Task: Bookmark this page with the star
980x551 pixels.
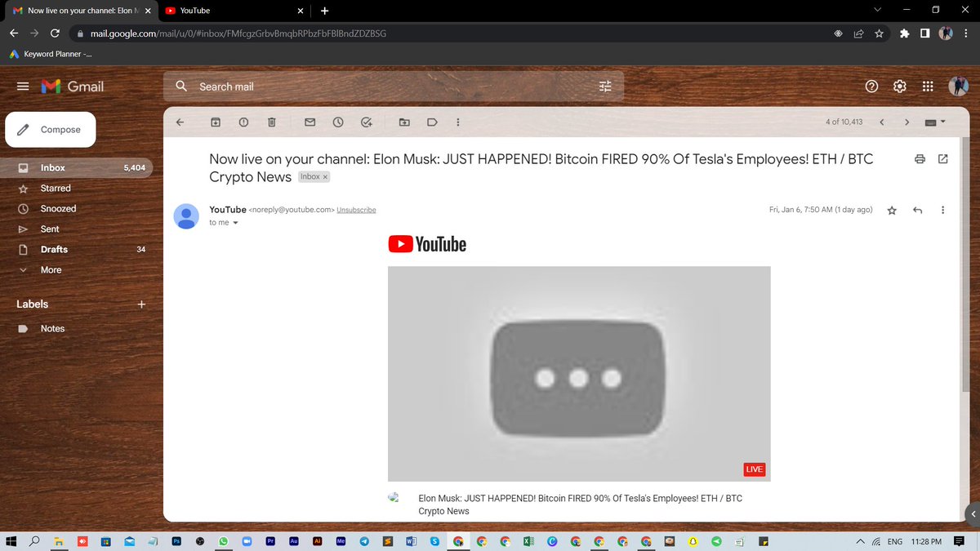Action: click(x=879, y=33)
